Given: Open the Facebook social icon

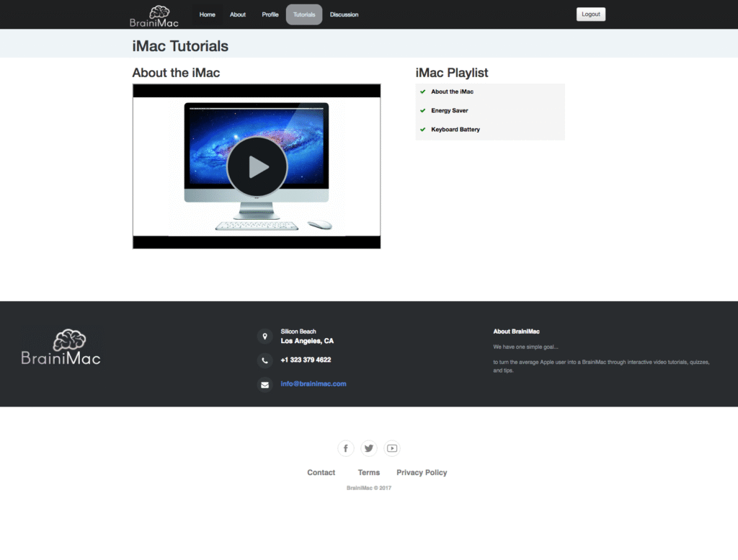Looking at the screenshot, I should click(346, 448).
